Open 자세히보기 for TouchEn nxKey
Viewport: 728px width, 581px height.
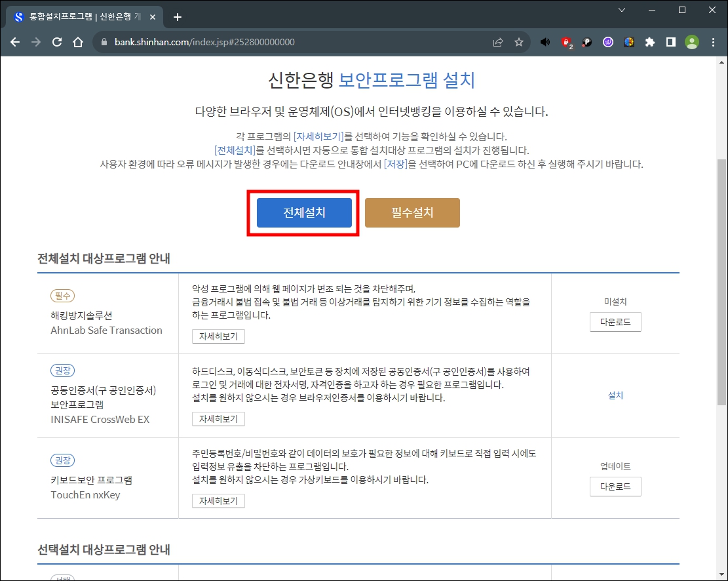click(218, 501)
